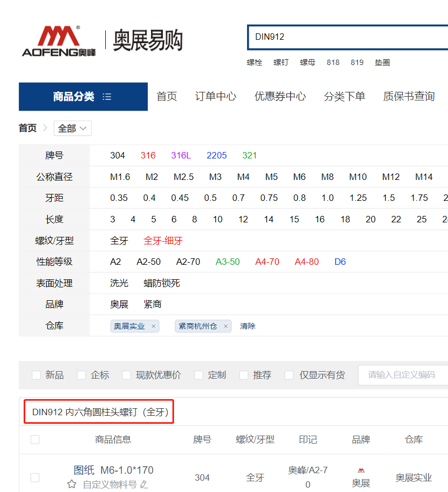Select the 螺钉 search suggestion
This screenshot has height=492, width=448.
point(281,62)
